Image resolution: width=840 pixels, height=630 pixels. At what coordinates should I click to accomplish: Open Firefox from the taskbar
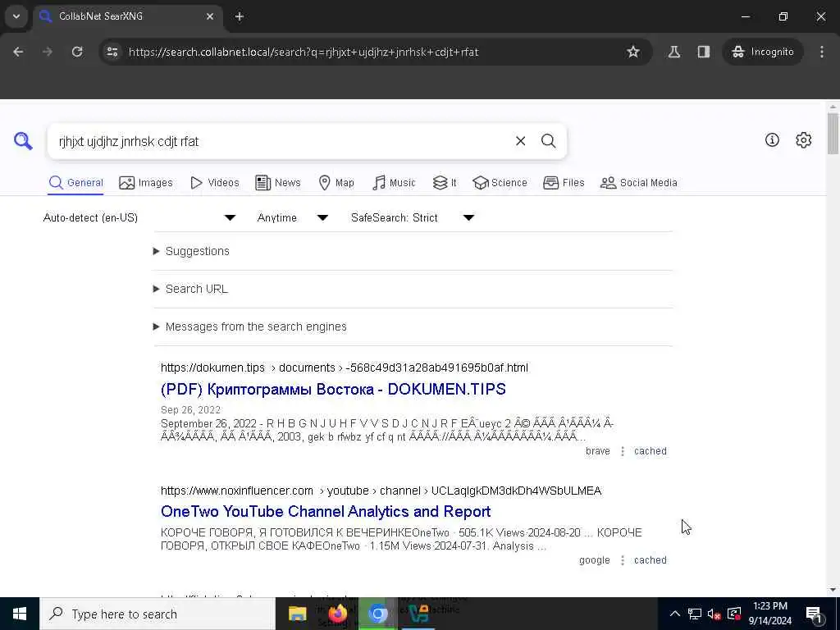pyautogui.click(x=337, y=614)
